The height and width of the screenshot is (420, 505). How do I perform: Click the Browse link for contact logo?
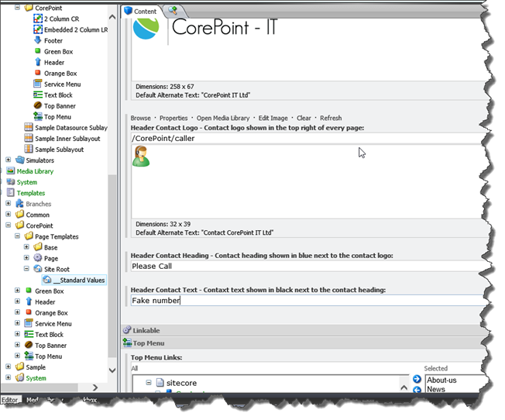pos(141,119)
